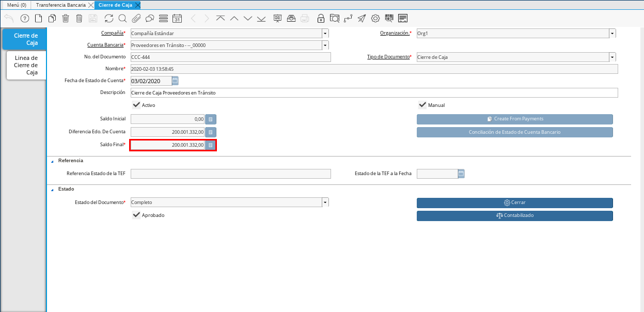Click the Referencia Estado de la TEF field

(231, 174)
